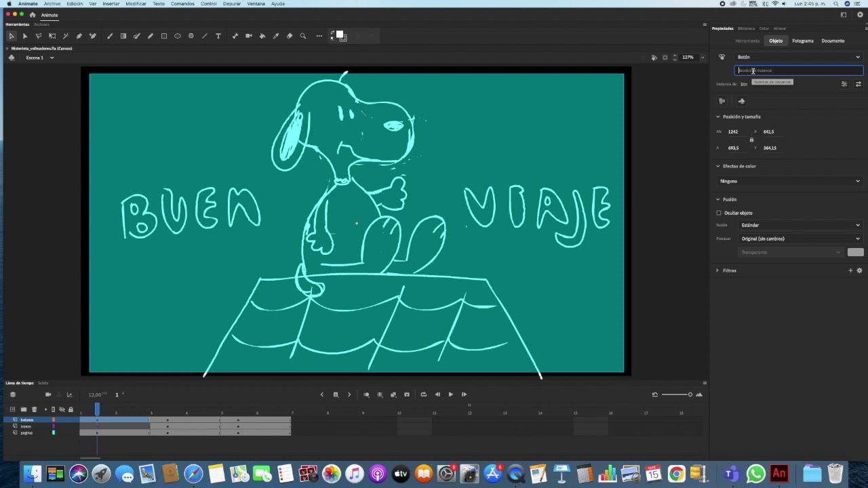Open the more tools ellipsis
The height and width of the screenshot is (488, 868).
click(x=319, y=36)
